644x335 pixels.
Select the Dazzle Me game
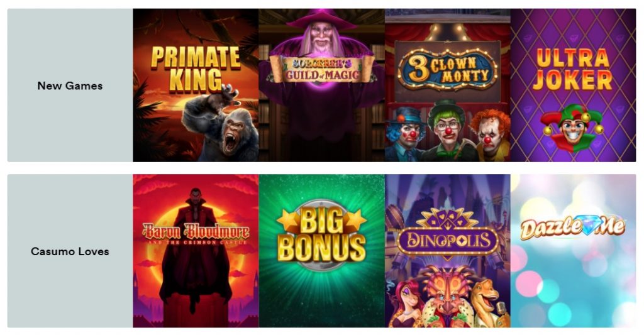(574, 251)
